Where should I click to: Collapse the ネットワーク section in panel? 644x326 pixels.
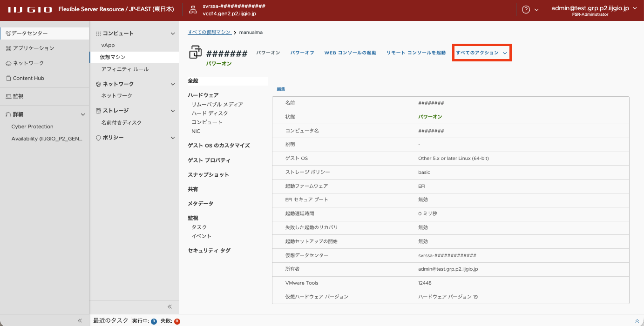(x=173, y=84)
